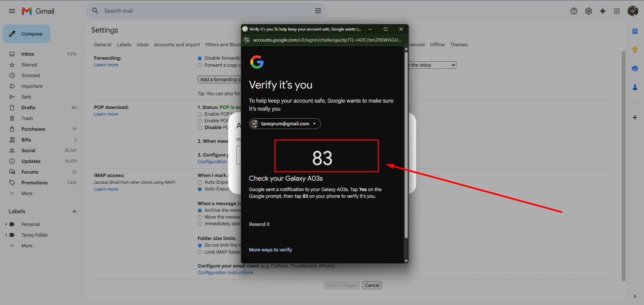Click the search magnifier icon
This screenshot has width=644, height=305.
pos(95,11)
